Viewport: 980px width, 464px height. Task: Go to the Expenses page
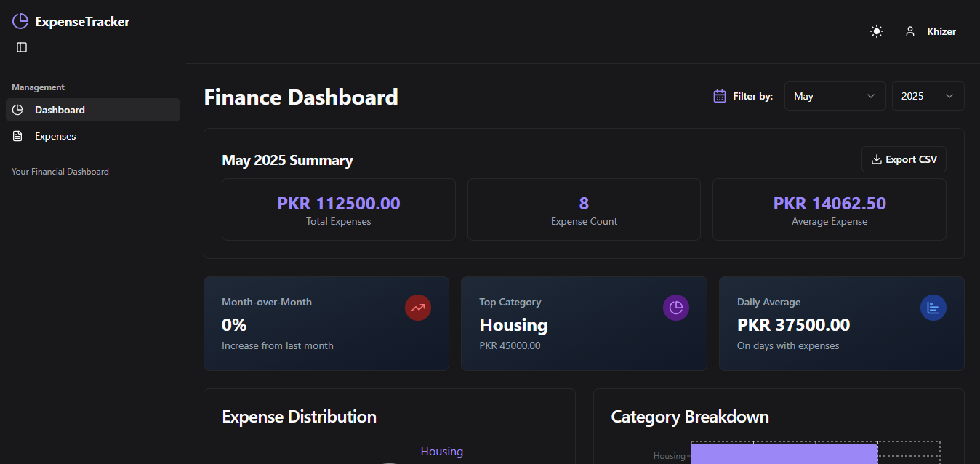(55, 136)
